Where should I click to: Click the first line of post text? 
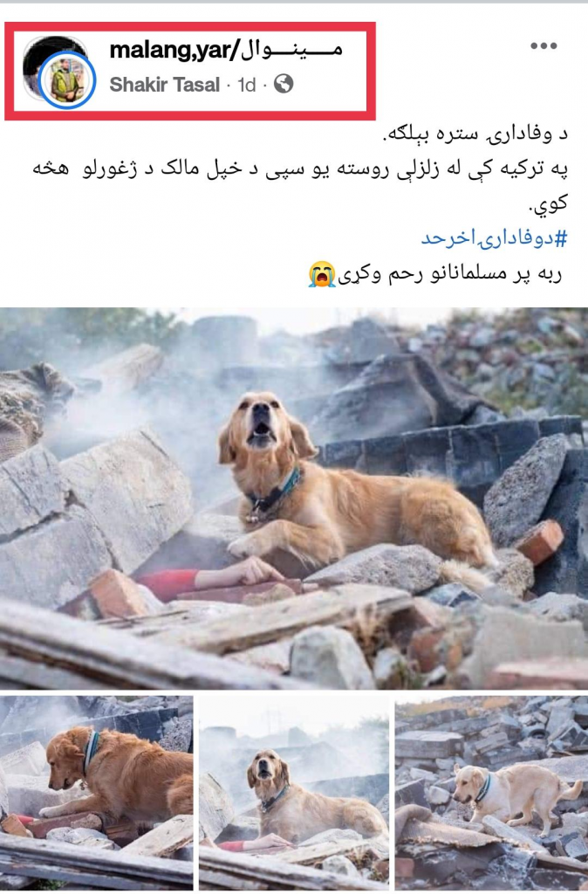475,134
